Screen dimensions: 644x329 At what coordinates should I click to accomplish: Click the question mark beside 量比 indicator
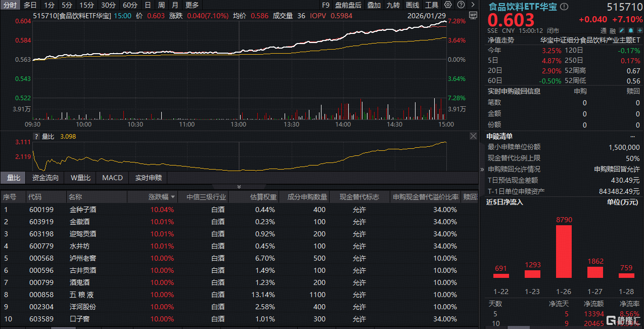pyautogui.click(x=36, y=136)
